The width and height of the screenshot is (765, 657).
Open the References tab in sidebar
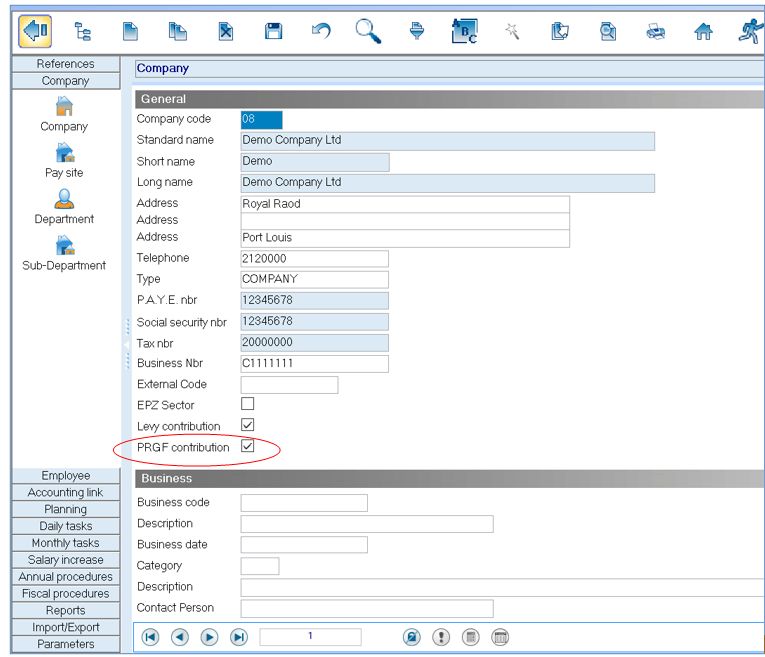66,64
